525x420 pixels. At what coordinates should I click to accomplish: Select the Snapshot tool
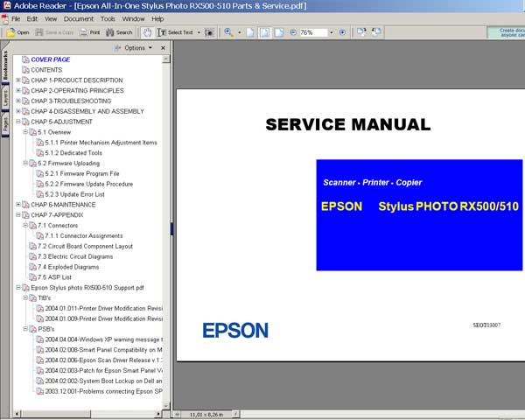pyautogui.click(x=209, y=32)
